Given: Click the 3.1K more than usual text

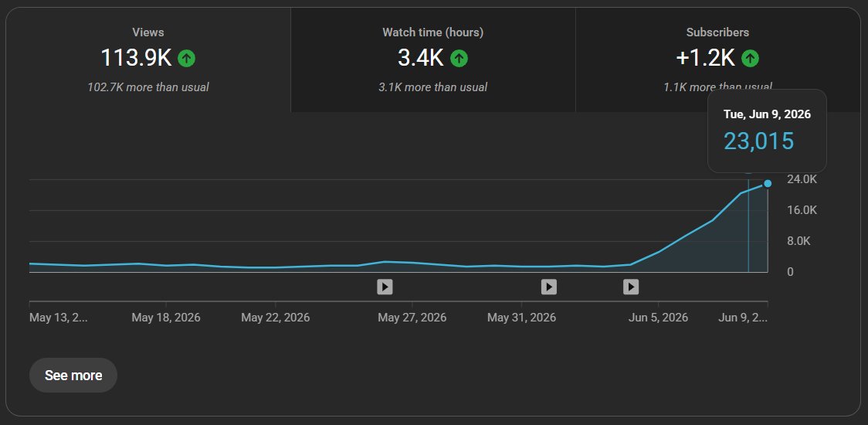Looking at the screenshot, I should [x=433, y=87].
